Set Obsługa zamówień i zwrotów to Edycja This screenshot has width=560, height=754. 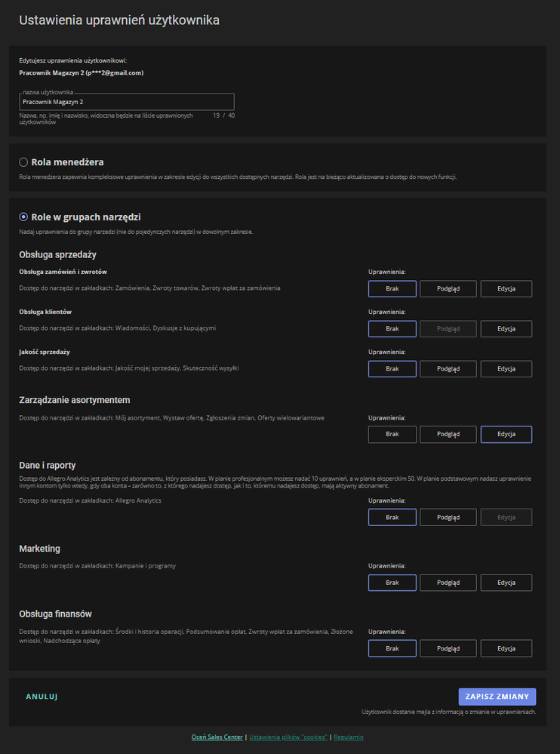pos(506,289)
